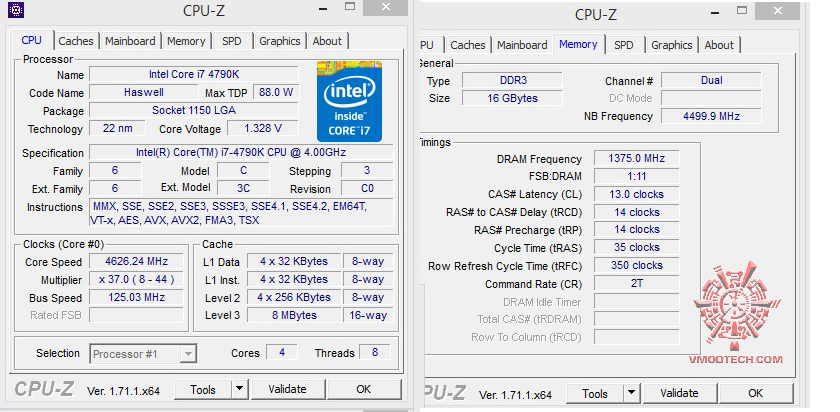Expand the Tools dropdown arrow in right window
Screen dimensions: 840x412
[632, 394]
